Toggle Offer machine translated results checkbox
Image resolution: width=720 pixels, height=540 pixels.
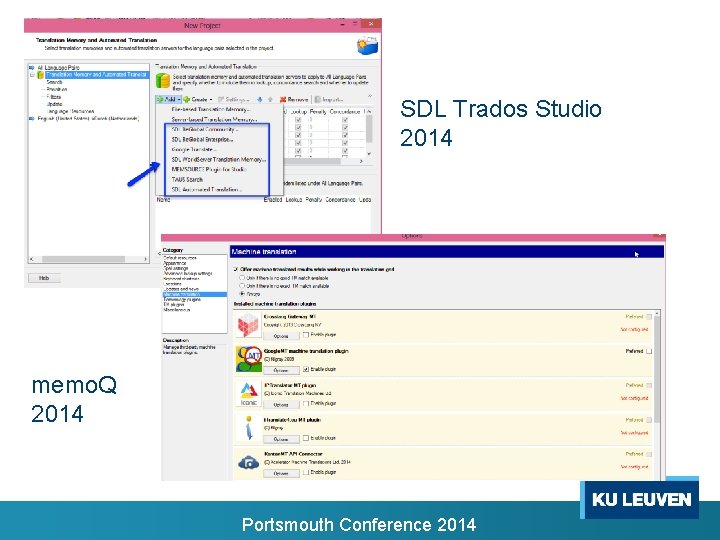click(236, 269)
